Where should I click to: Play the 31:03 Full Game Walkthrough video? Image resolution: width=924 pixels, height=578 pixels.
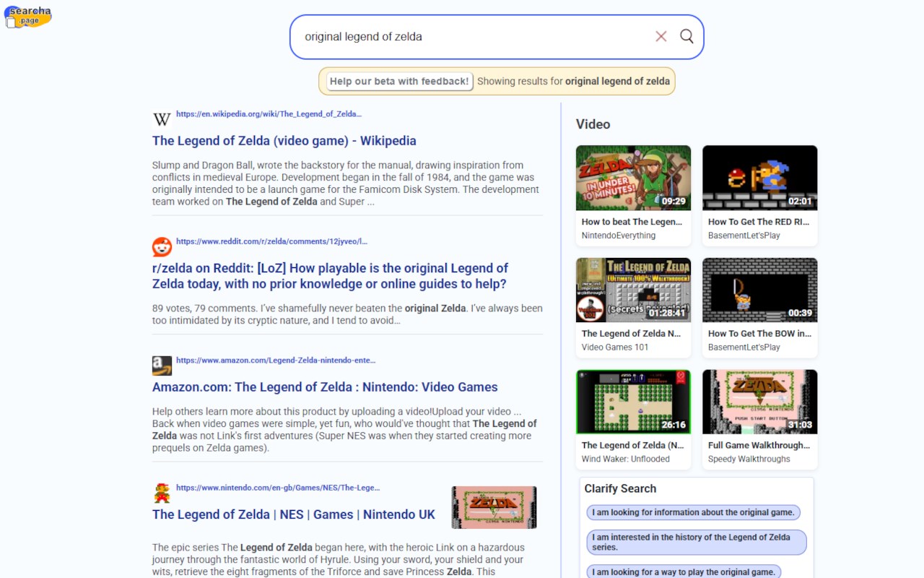pyautogui.click(x=759, y=401)
